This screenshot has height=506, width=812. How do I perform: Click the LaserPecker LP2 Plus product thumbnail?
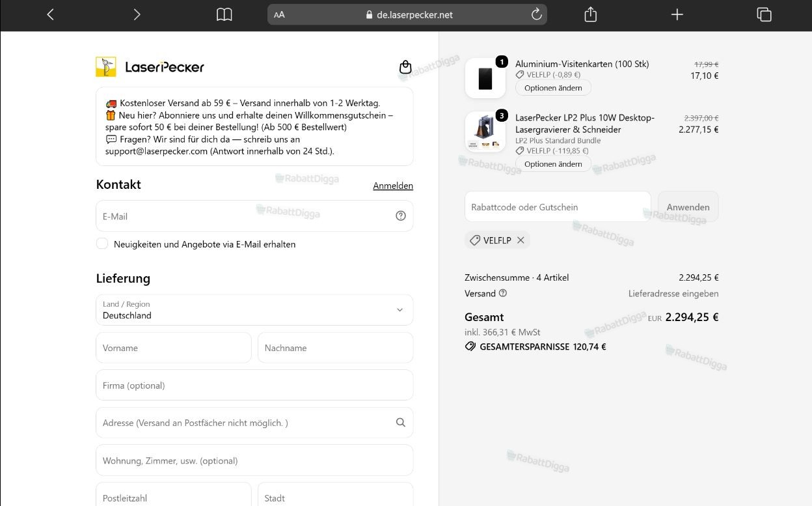point(485,132)
